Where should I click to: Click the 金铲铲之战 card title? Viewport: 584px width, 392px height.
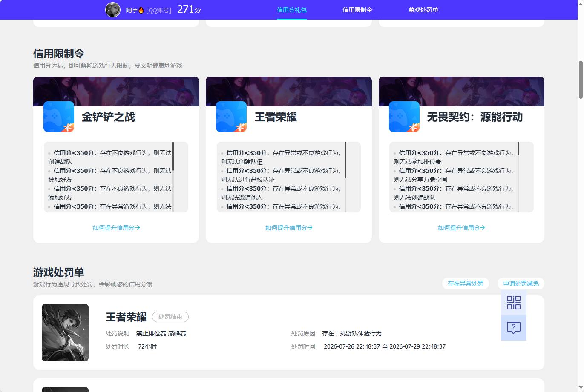[x=108, y=117]
